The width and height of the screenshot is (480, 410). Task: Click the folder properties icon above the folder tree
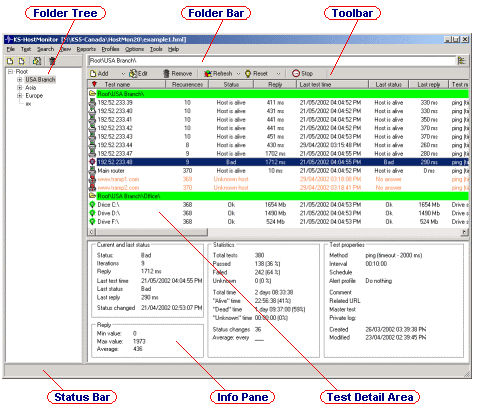(x=37, y=61)
